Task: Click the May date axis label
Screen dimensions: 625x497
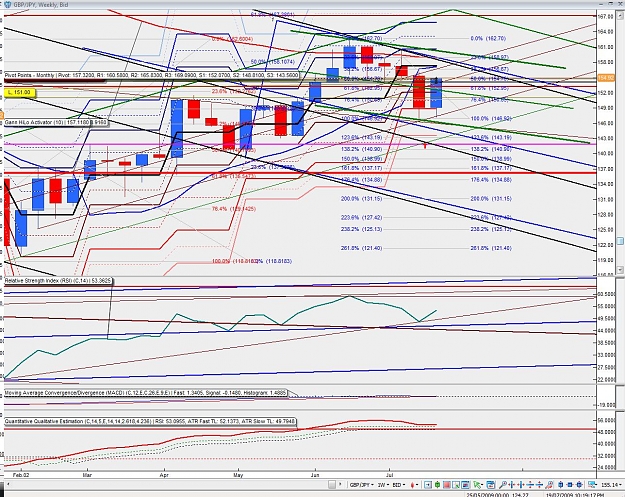Action: [238, 475]
